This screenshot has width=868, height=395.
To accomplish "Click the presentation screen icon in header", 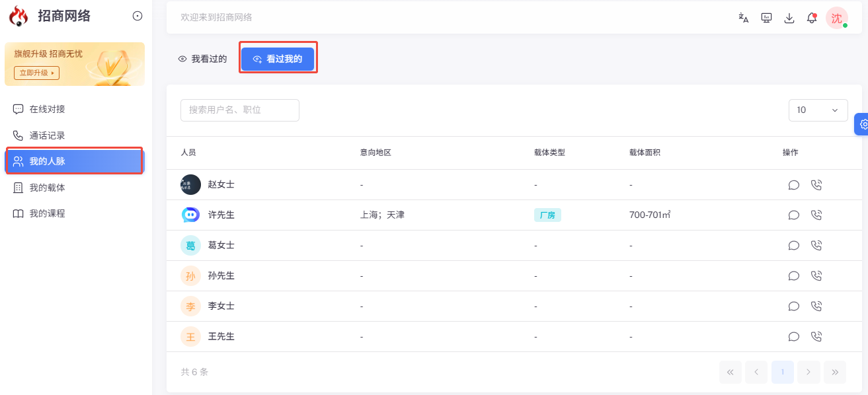I will [x=767, y=18].
